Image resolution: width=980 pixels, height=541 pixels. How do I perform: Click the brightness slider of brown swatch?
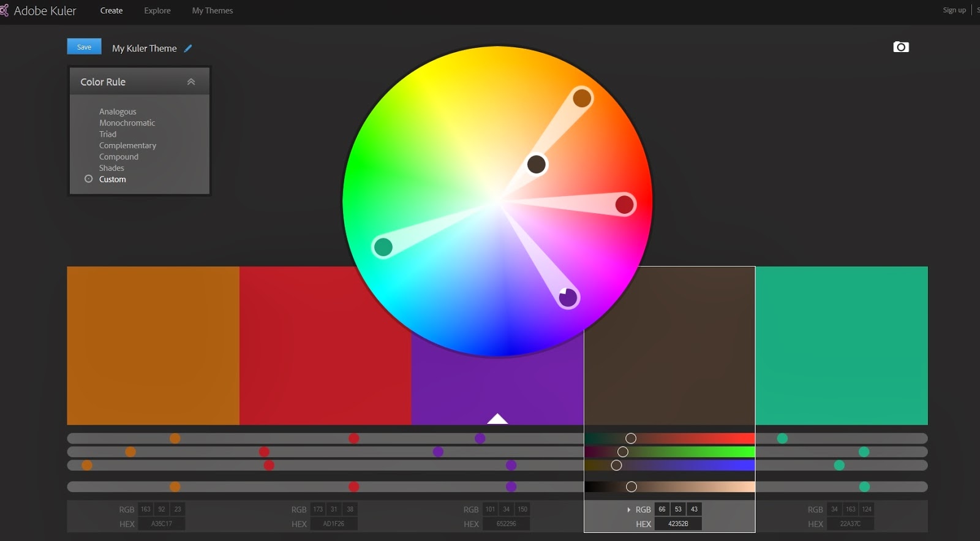point(669,486)
